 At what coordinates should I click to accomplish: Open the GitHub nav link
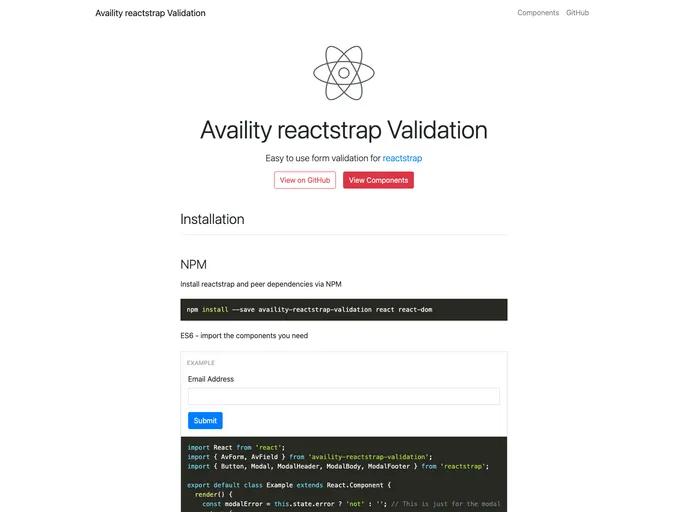click(x=577, y=13)
